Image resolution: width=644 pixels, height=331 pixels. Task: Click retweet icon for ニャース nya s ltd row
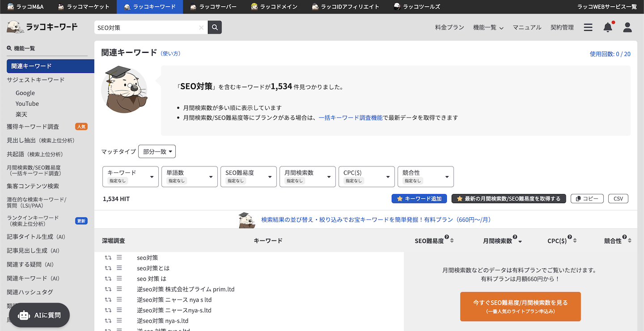coord(108,300)
